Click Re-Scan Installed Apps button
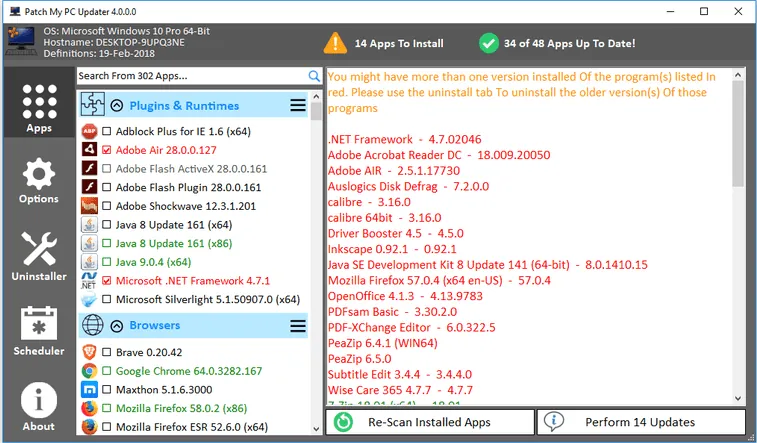 click(x=430, y=422)
